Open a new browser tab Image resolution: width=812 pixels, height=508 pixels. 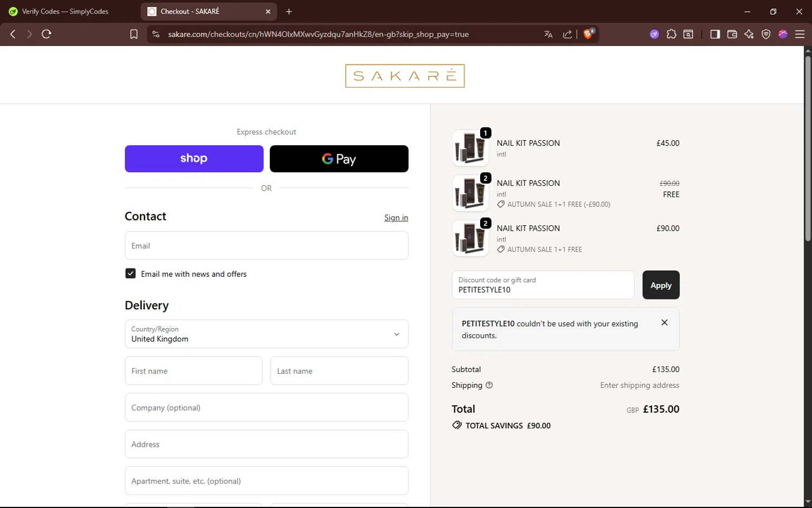click(x=289, y=11)
